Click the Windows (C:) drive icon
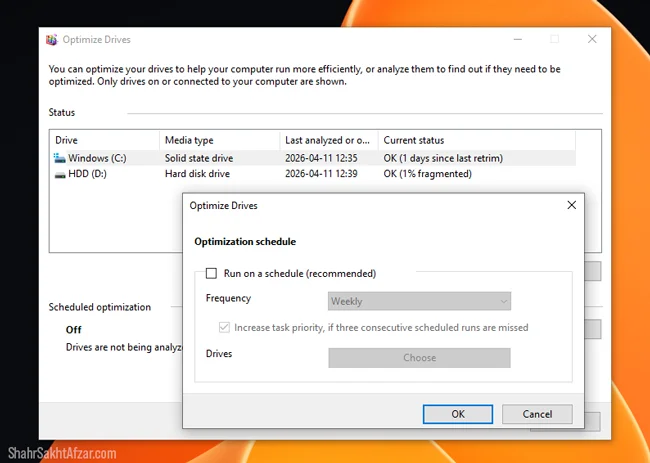 click(60, 158)
